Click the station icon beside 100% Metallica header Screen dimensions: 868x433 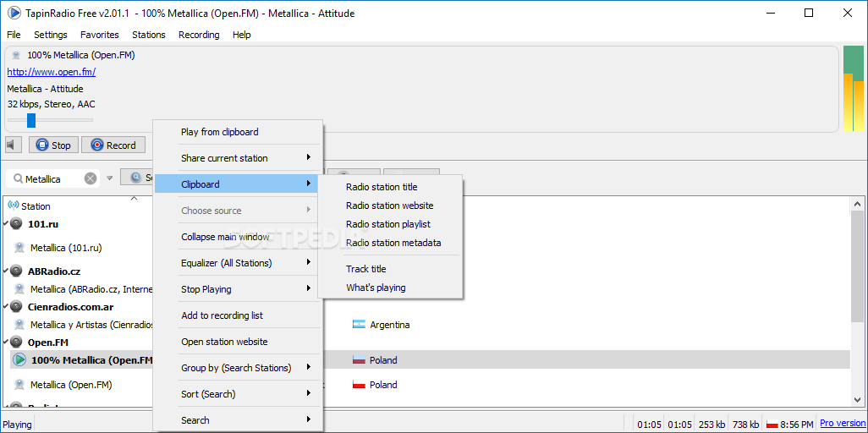click(17, 55)
